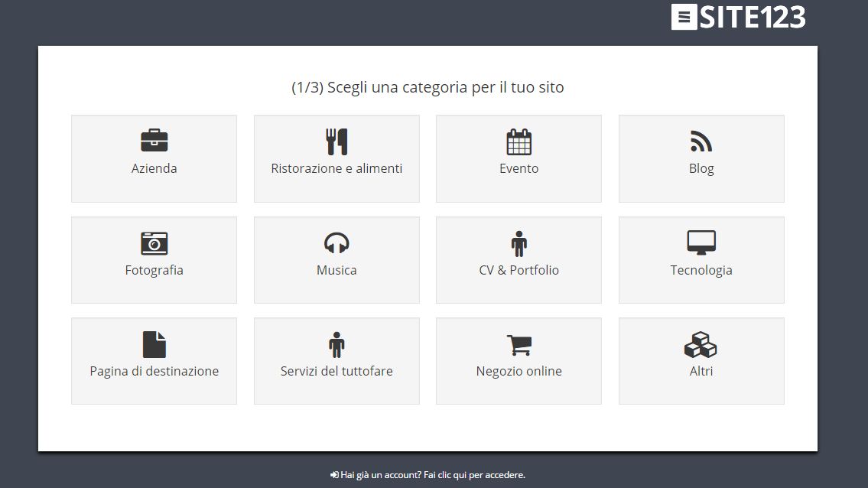Click the RSS feed icon for Blog
The width and height of the screenshot is (868, 488).
[x=701, y=142]
